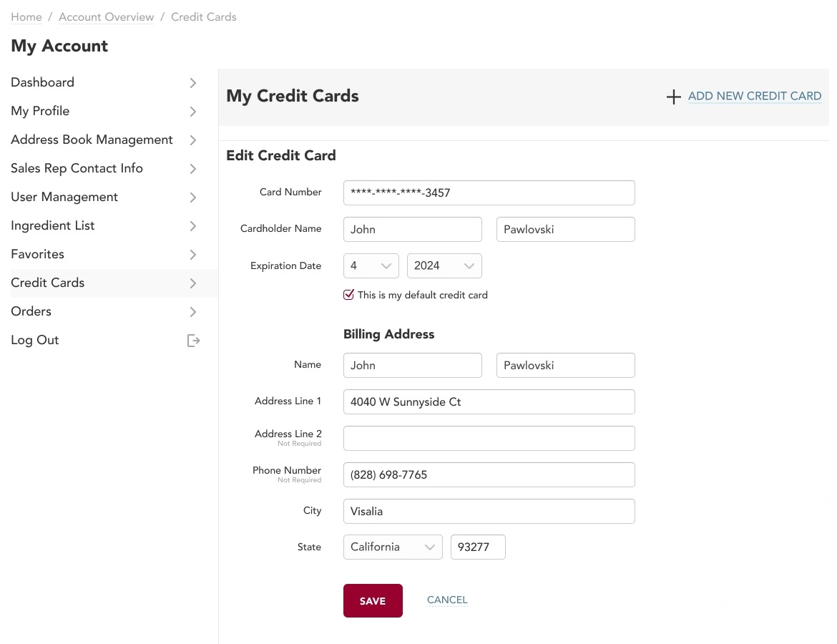Click the chevron beside User Management
Screen dimensions: 837x644
click(193, 197)
